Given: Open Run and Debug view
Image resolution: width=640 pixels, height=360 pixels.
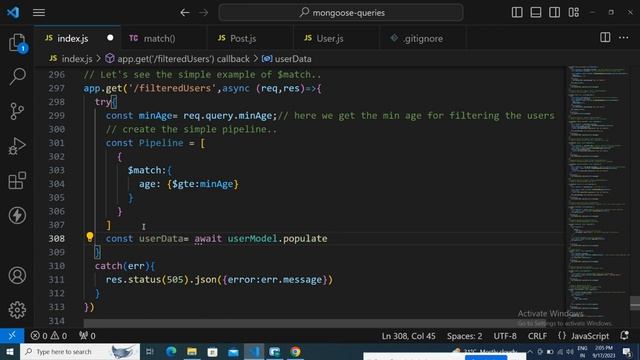Looking at the screenshot, I should (17, 146).
